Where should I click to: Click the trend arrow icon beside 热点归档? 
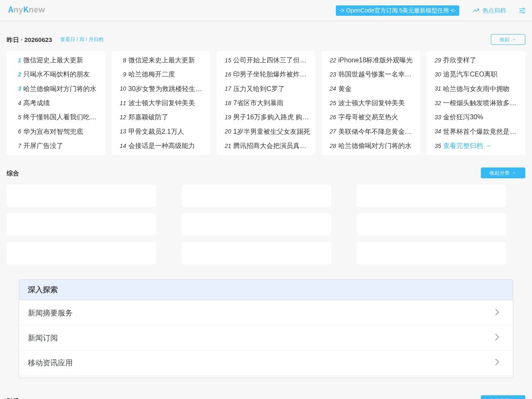[x=476, y=10]
